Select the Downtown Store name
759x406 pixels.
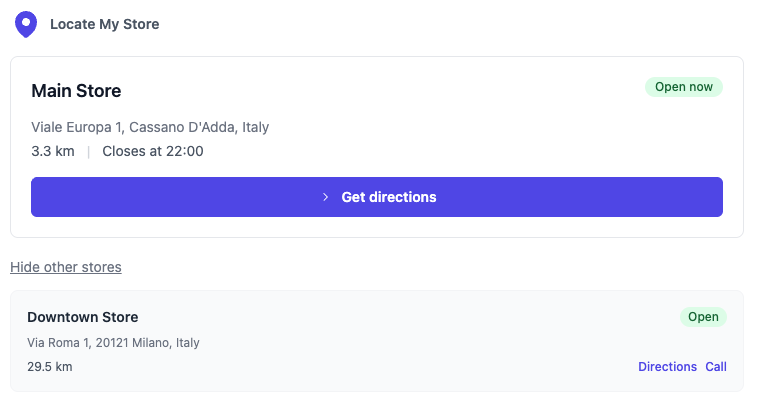click(x=83, y=317)
